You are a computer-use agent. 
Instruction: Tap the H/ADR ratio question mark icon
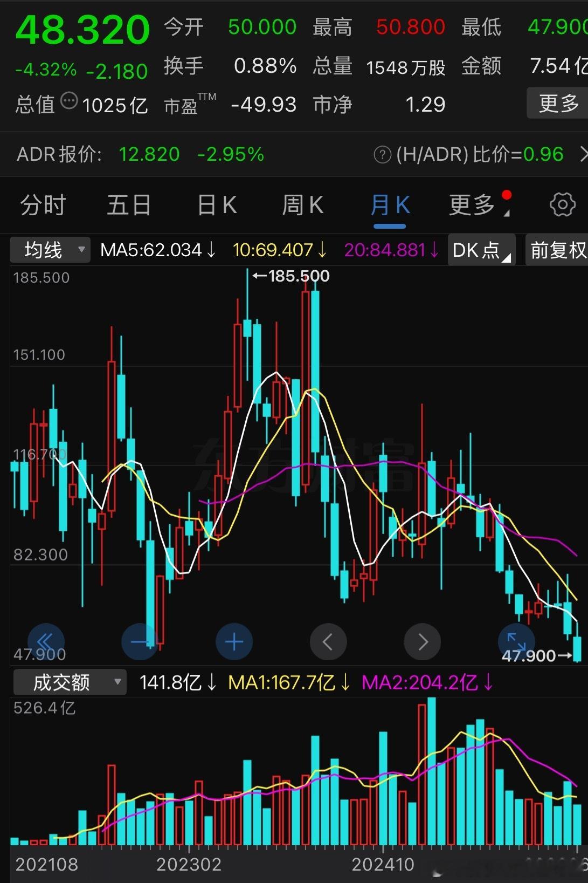point(382,155)
